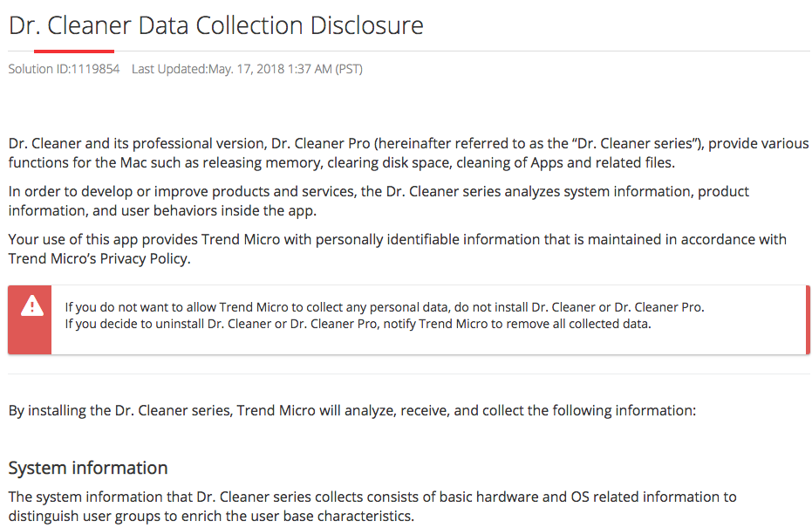Click the phrase 'Dr. Cleaner series' in quotes
This screenshot has width=812, height=528.
pos(635,143)
